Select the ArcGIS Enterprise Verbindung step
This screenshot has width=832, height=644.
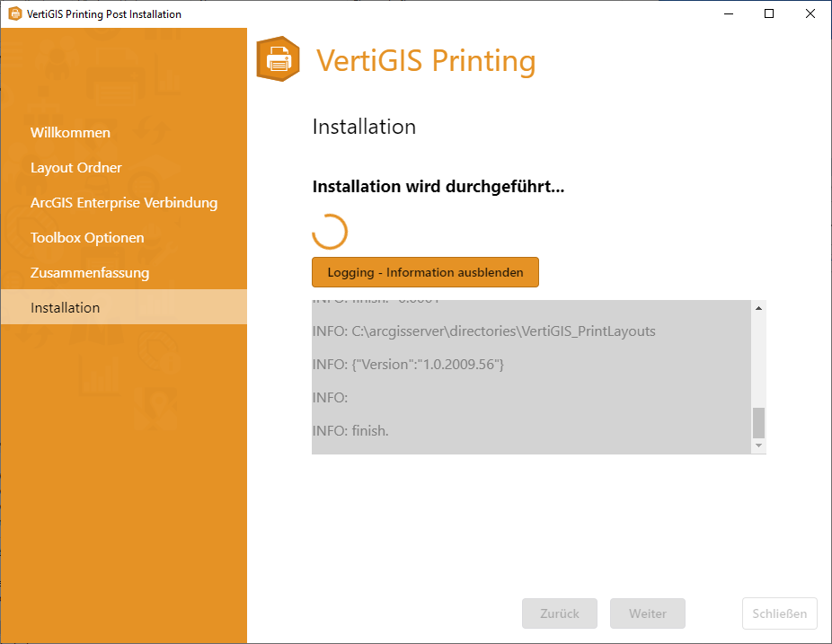point(124,202)
